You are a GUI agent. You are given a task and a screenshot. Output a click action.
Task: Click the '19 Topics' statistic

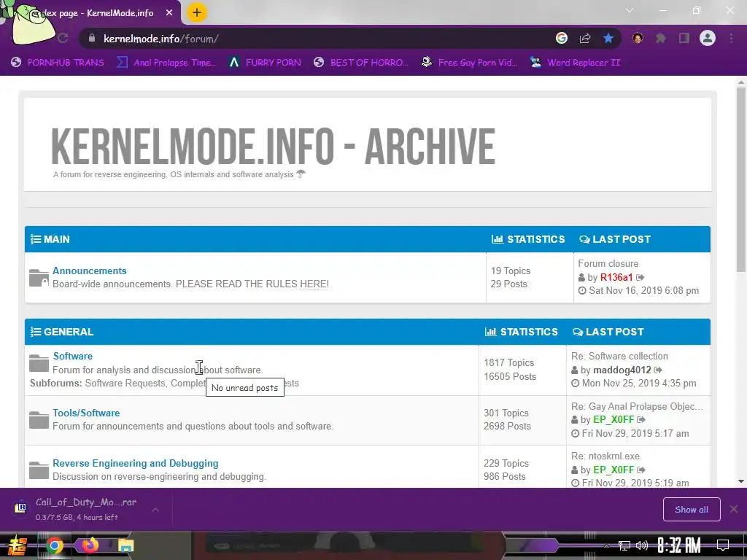[510, 271]
